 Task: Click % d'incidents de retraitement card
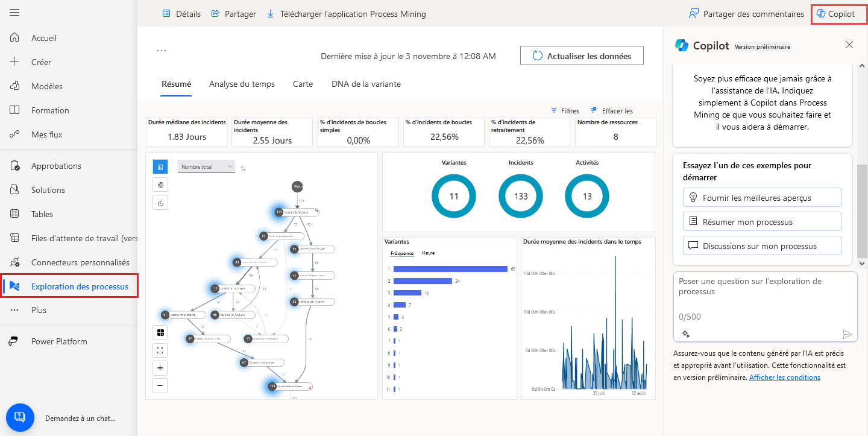click(530, 132)
